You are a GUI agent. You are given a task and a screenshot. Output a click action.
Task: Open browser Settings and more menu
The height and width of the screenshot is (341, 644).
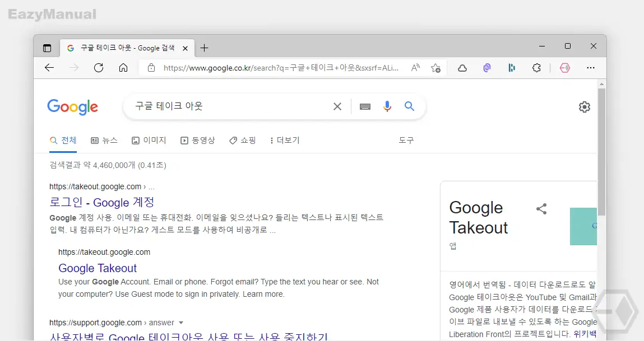click(591, 68)
